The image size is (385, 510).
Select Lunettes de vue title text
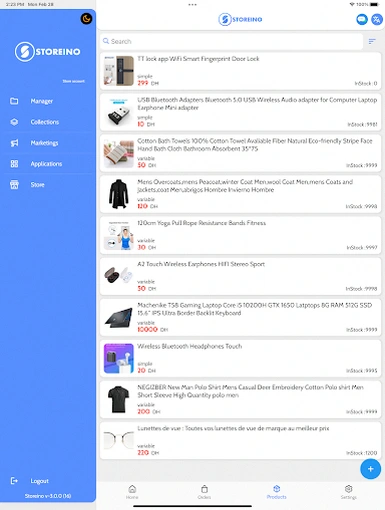click(233, 428)
